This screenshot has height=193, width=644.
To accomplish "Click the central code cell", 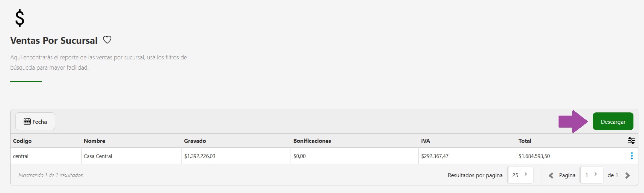I will (21, 156).
